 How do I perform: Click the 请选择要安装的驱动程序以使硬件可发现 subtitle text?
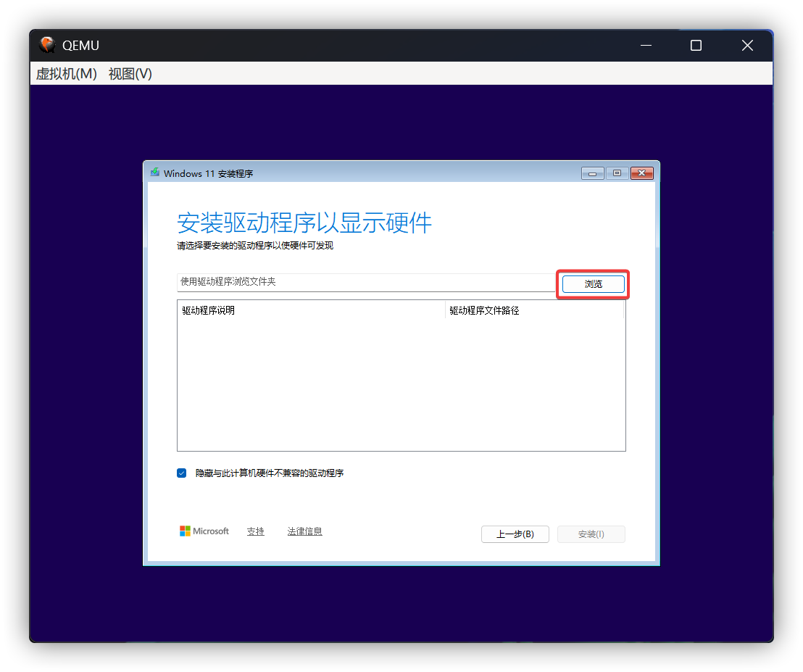255,246
